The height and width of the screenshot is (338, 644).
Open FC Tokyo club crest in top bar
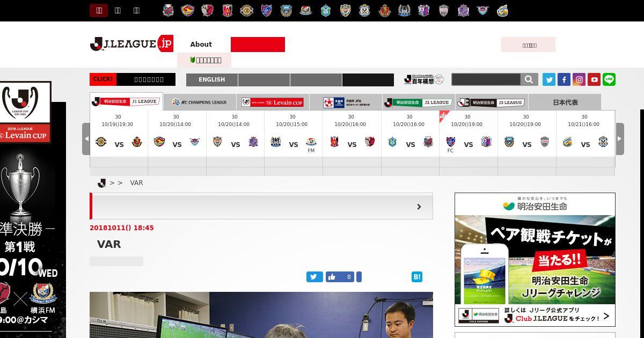267,10
